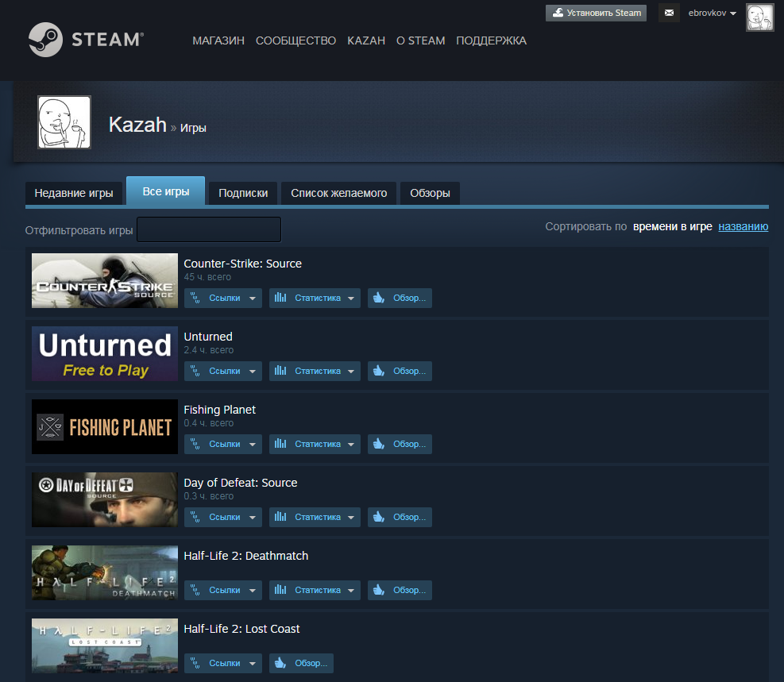This screenshot has width=784, height=682.
Task: Expand Ссылки dropdown arrow for Half-Life 2: Lost Coast
Action: pos(253,663)
